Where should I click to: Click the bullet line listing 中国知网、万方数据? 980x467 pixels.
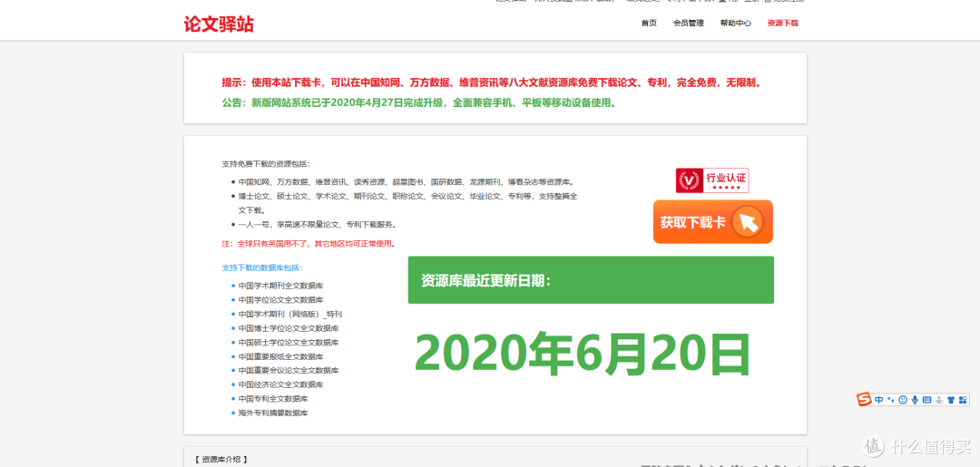407,182
